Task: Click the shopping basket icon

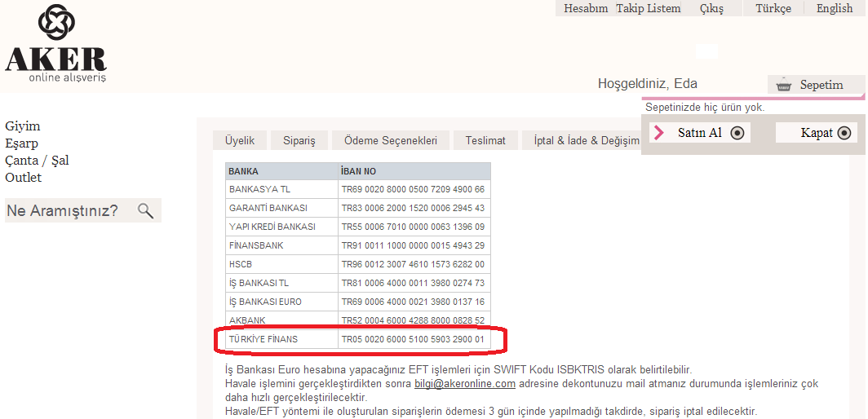Action: pyautogui.click(x=783, y=86)
